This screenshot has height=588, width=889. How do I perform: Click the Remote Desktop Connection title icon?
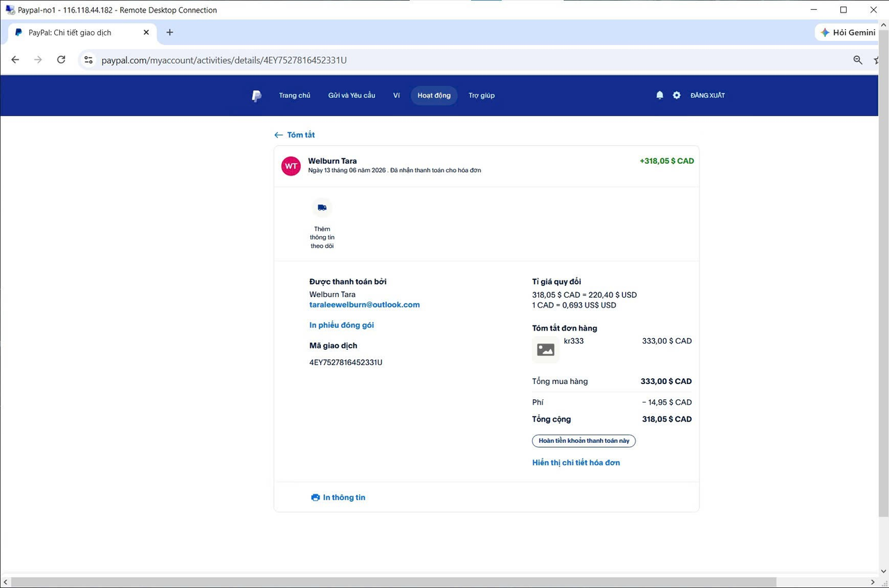(10, 10)
